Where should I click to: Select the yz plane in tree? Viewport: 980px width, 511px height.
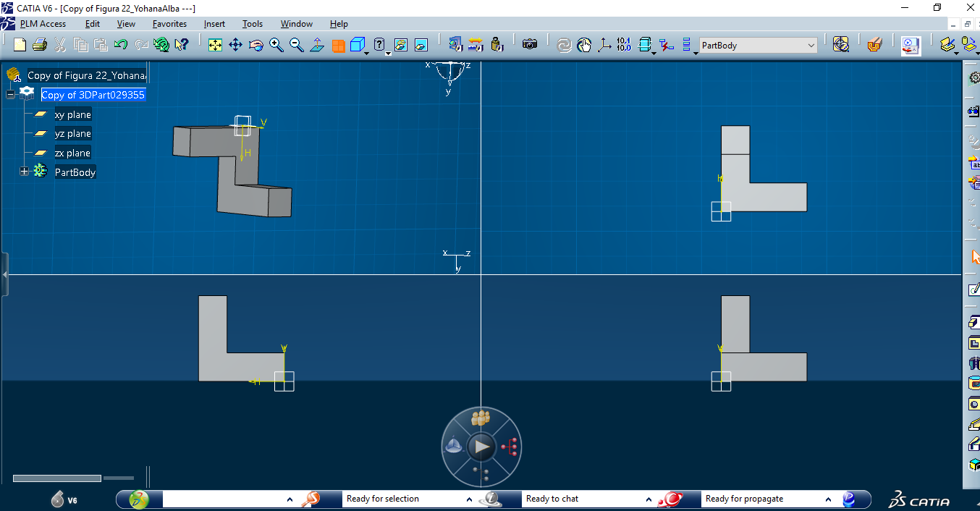[72, 134]
